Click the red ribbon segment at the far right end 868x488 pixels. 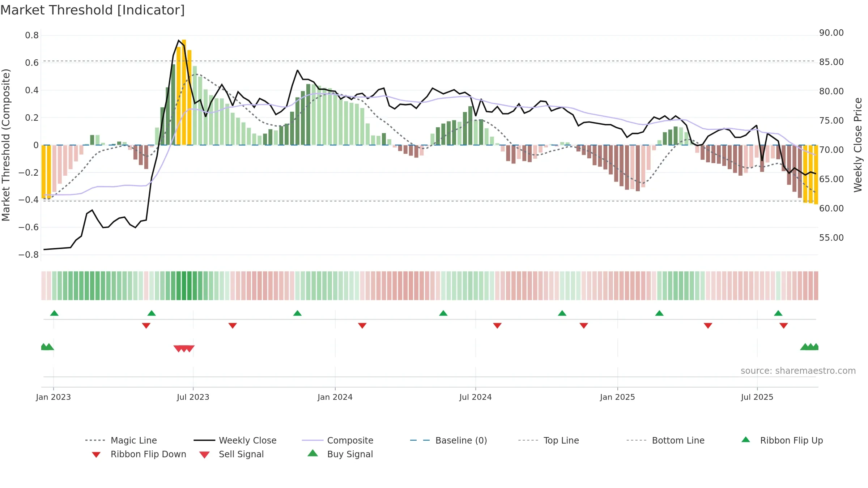[x=816, y=286]
